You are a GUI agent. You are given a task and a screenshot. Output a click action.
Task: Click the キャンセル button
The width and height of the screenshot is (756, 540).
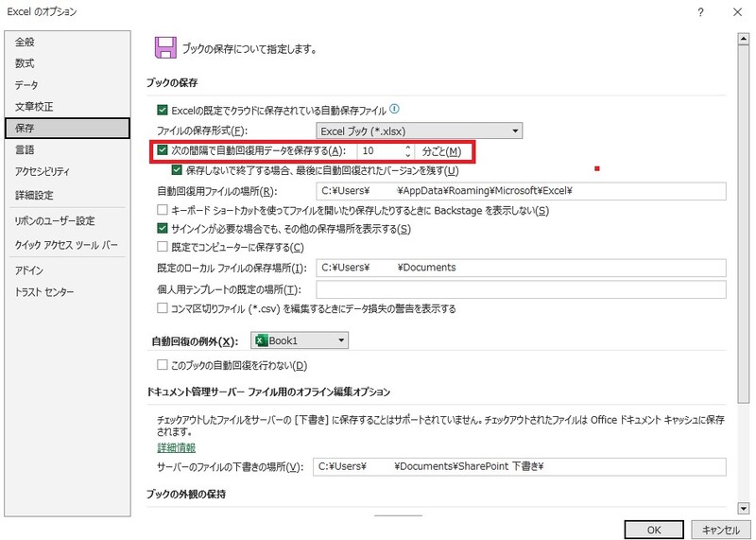(721, 530)
